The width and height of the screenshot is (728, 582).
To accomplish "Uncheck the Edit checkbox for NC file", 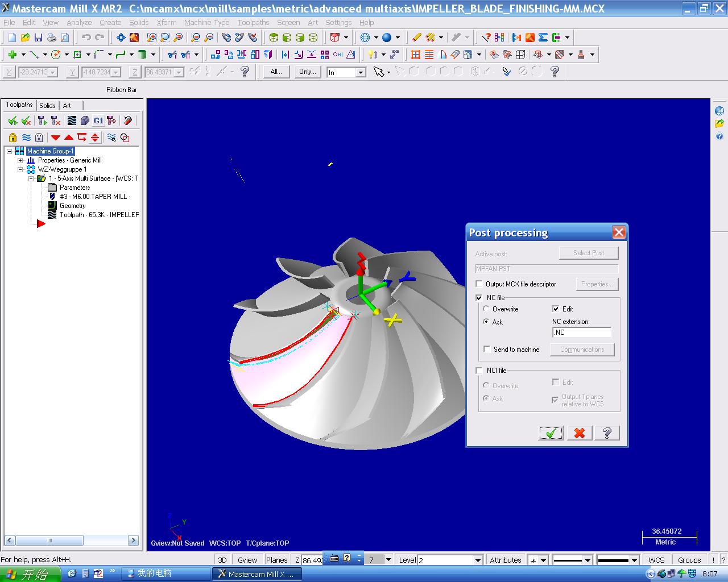I will [556, 309].
